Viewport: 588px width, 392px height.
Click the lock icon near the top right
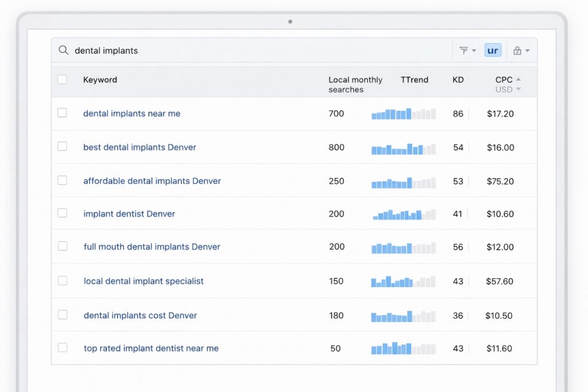[516, 50]
